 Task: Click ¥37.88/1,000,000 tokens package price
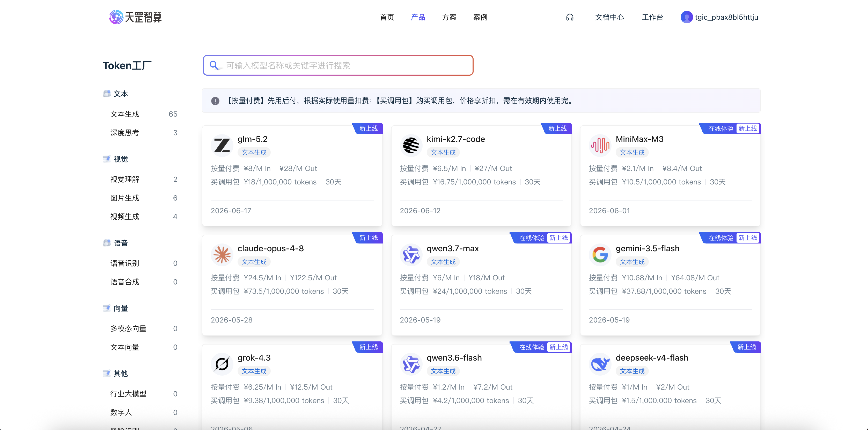(x=664, y=291)
